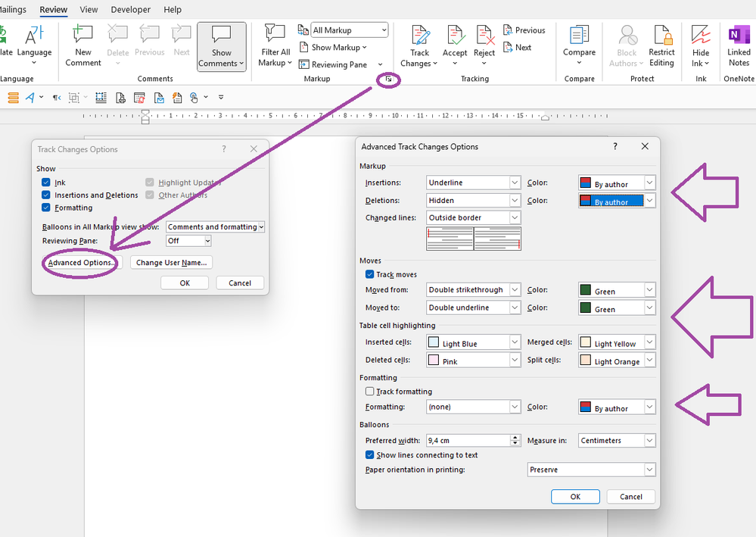The height and width of the screenshot is (537, 756).
Task: Open the View menu tab
Action: [89, 10]
